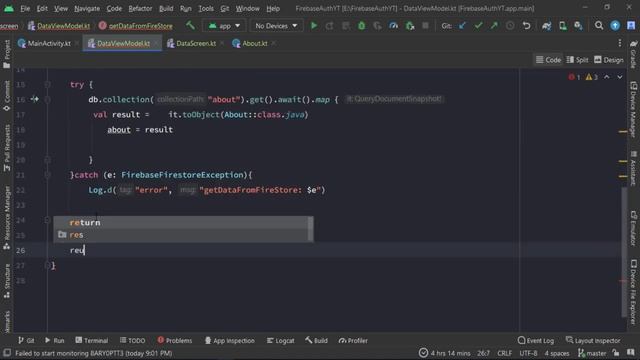
Task: Open Device File Explorer panel
Action: [633, 292]
